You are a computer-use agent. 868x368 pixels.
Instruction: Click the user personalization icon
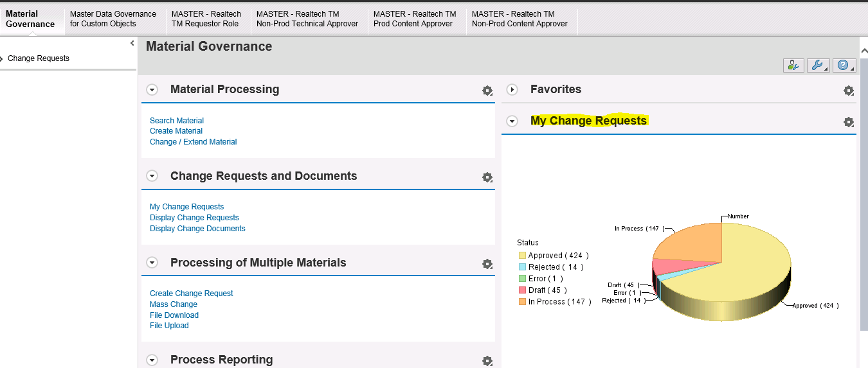[793, 66]
